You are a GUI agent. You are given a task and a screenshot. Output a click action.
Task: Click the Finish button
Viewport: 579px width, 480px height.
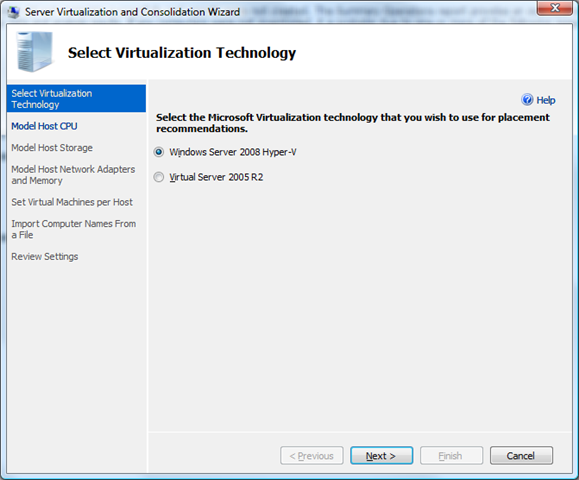[451, 456]
